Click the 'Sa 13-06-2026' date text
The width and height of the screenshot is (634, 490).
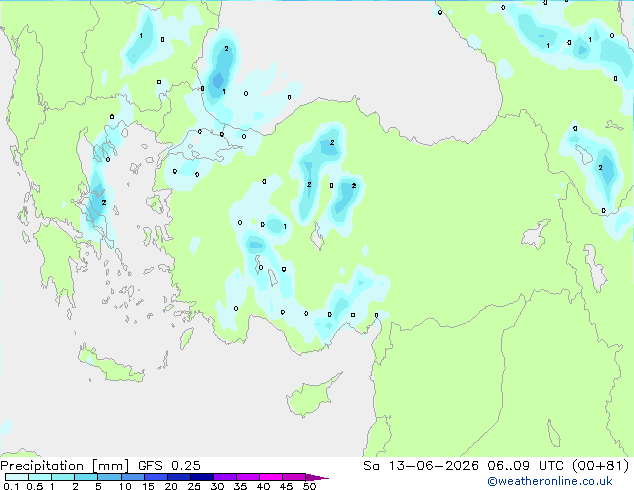pyautogui.click(x=421, y=466)
